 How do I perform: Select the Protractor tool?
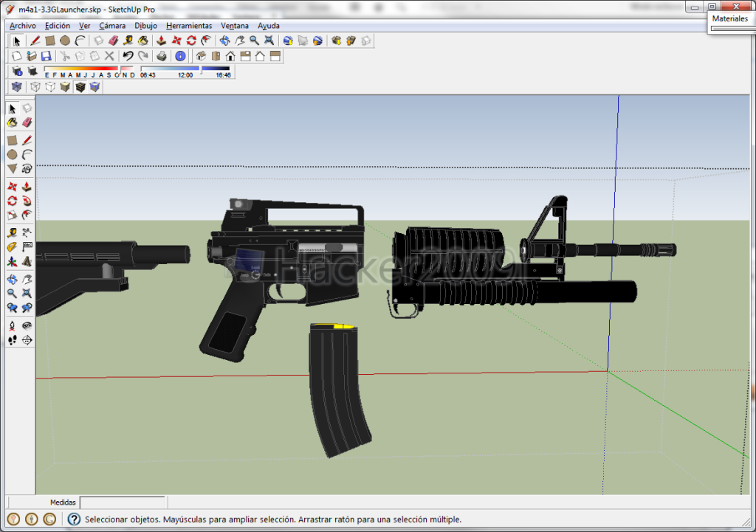pyautogui.click(x=13, y=247)
